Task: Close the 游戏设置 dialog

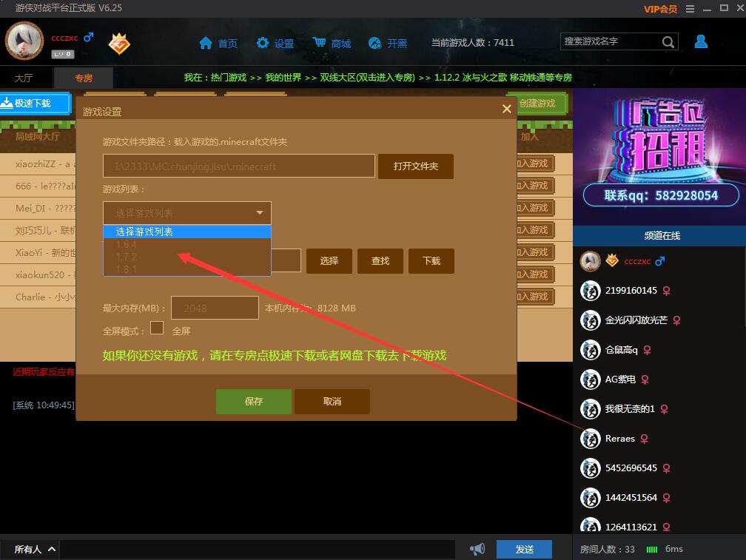Action: (506, 109)
